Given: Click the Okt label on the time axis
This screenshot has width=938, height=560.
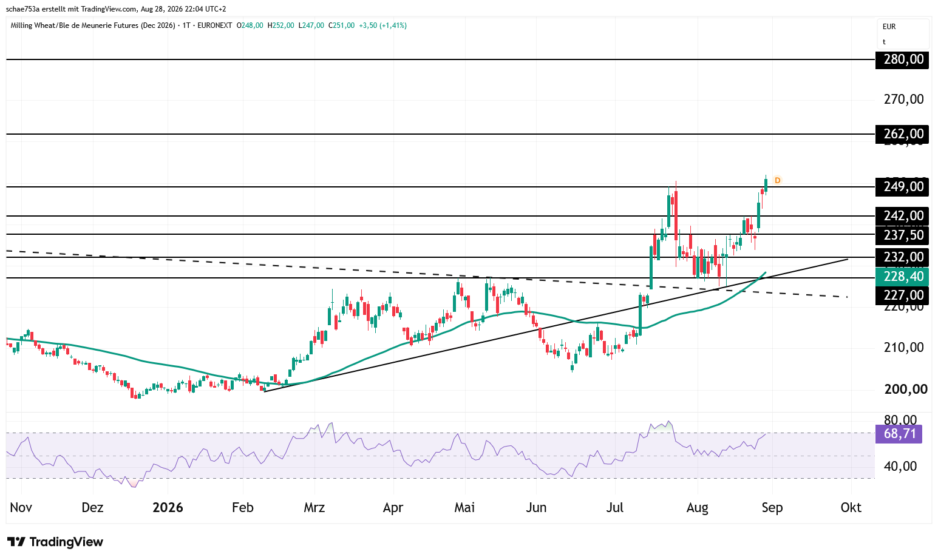Looking at the screenshot, I should [x=851, y=507].
